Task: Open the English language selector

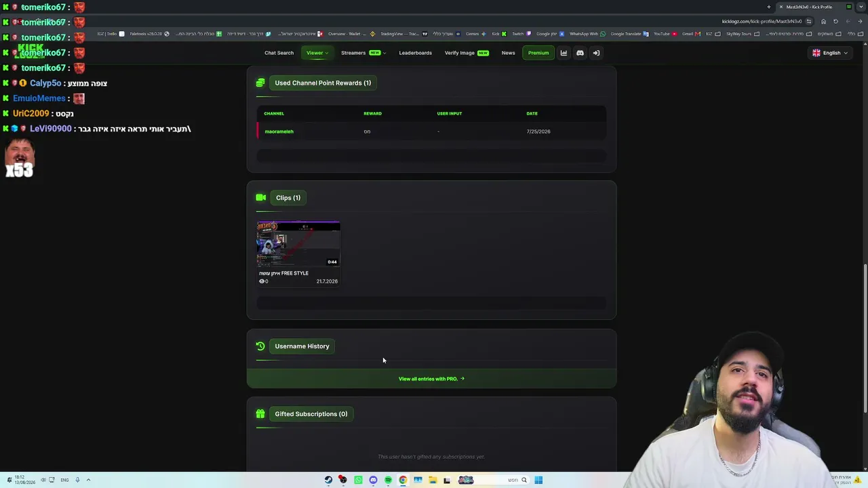Action: click(831, 53)
